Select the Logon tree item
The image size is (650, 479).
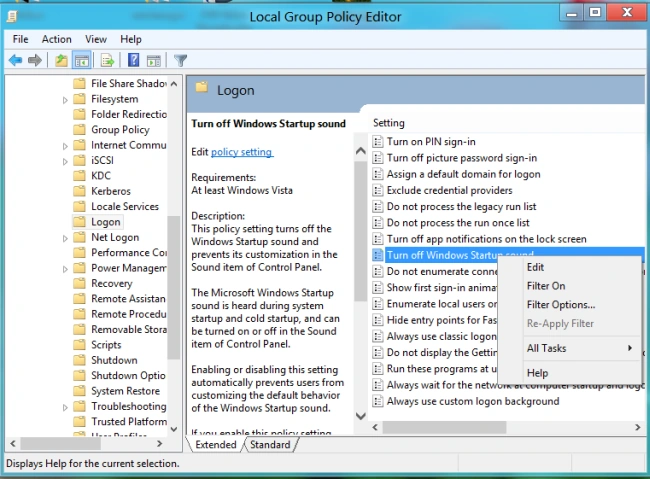pos(106,222)
